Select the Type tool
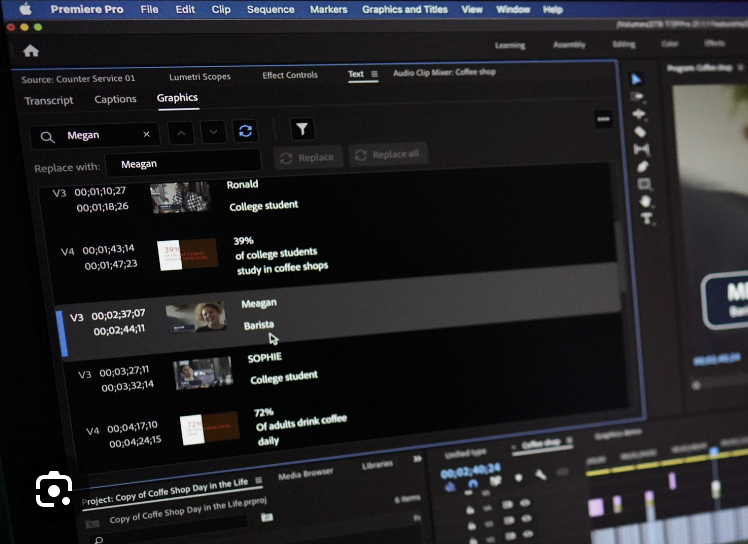Viewport: 748px width, 544px height. pyautogui.click(x=647, y=217)
